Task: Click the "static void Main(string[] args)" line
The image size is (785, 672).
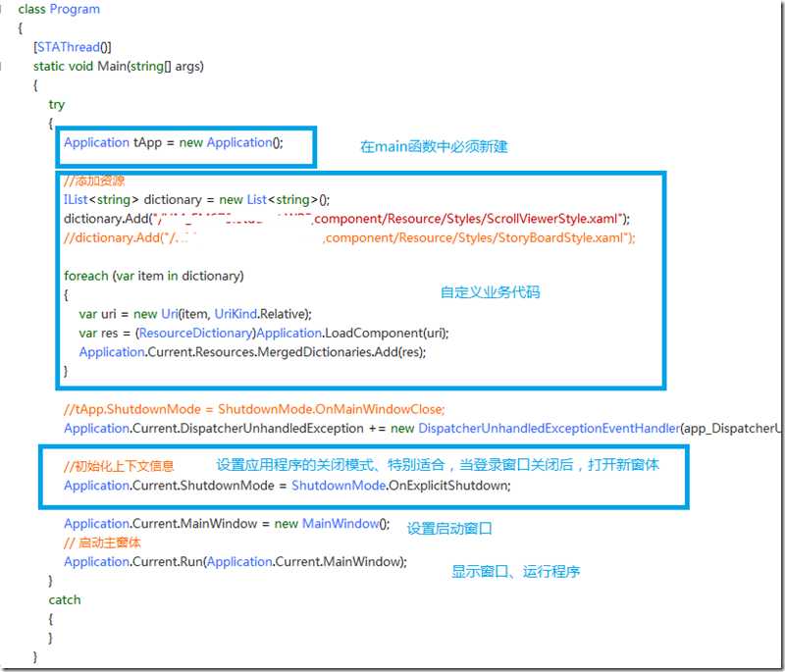Action: [119, 66]
